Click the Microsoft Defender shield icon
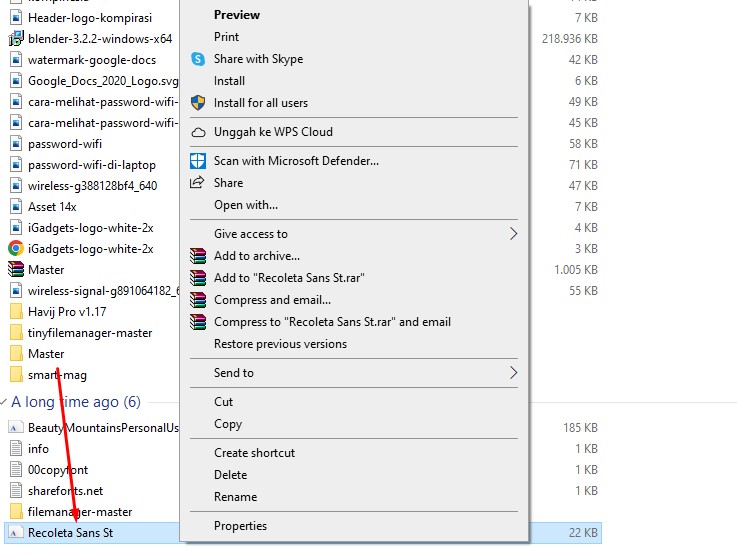Viewport: 737px width, 554px height. tap(198, 161)
